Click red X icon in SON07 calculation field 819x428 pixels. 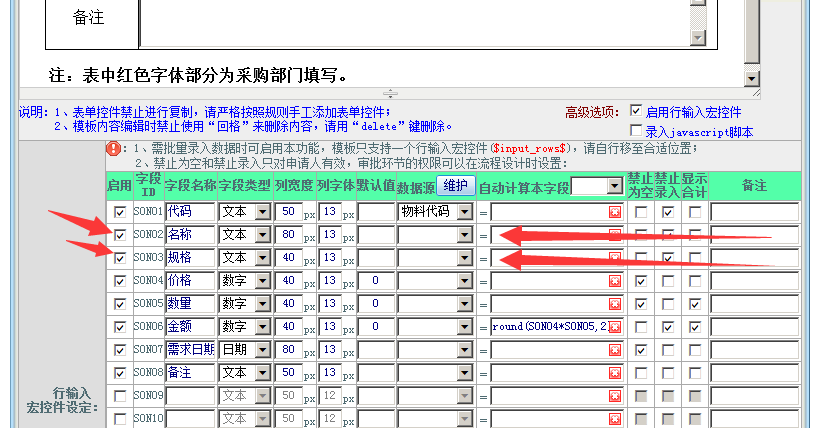click(x=614, y=350)
